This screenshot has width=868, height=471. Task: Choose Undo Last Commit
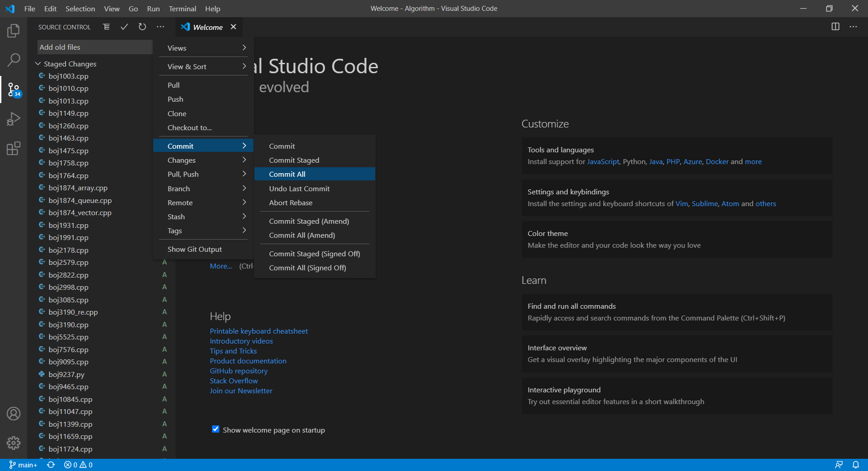pyautogui.click(x=315, y=188)
